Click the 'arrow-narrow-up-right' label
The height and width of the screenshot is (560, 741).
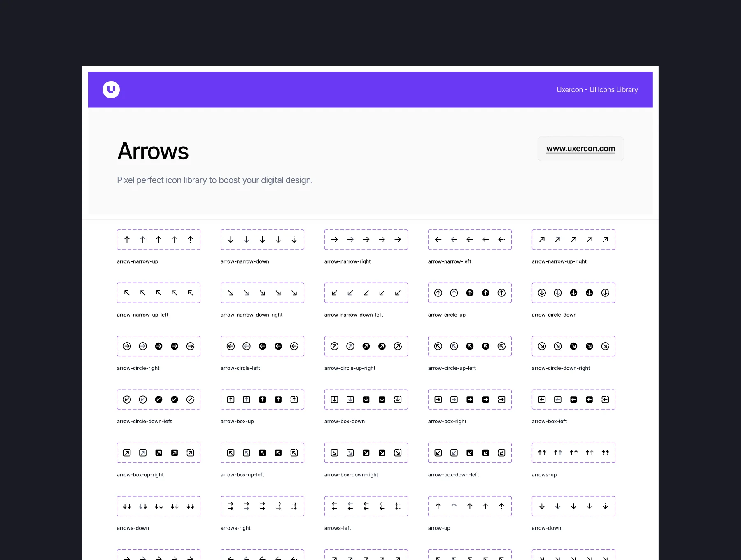559,261
